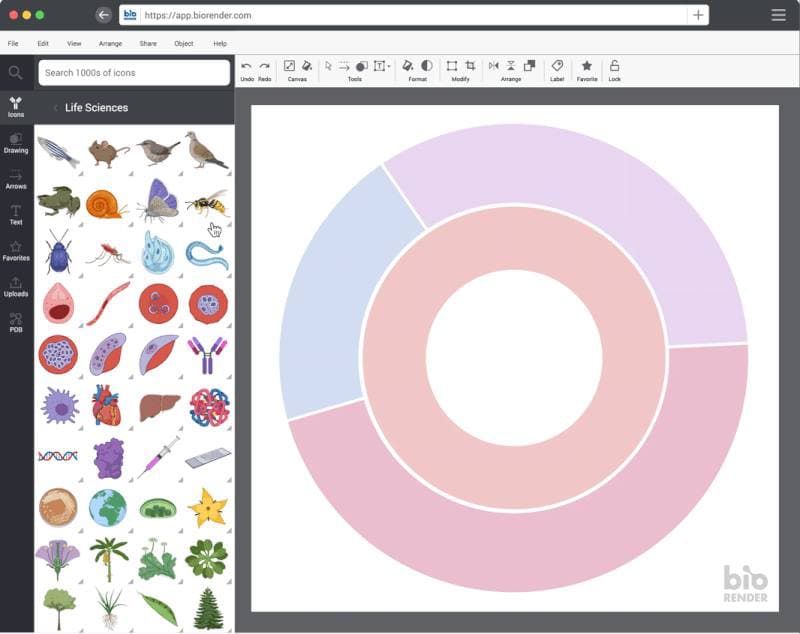The image size is (800, 634).
Task: Expand variants corner arrow on wasp icon
Action: click(229, 224)
